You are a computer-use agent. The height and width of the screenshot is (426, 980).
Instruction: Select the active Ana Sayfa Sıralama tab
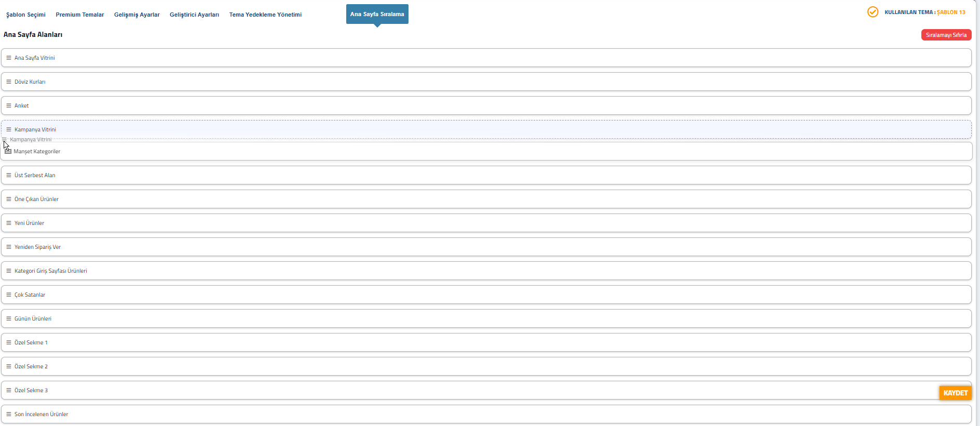click(x=377, y=14)
